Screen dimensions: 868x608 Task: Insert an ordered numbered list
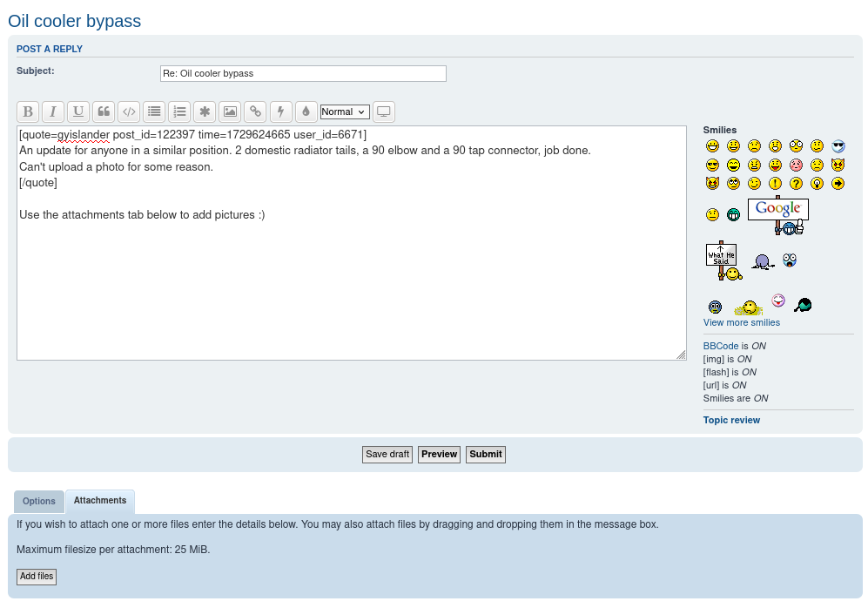click(x=179, y=111)
